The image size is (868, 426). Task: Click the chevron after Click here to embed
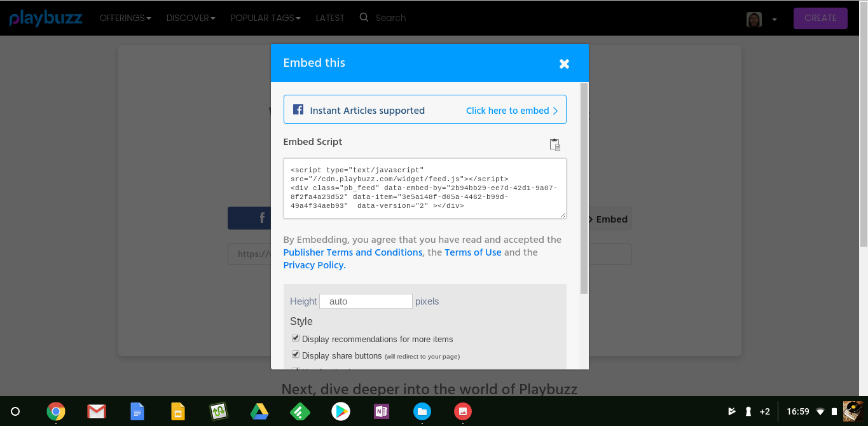coord(555,111)
